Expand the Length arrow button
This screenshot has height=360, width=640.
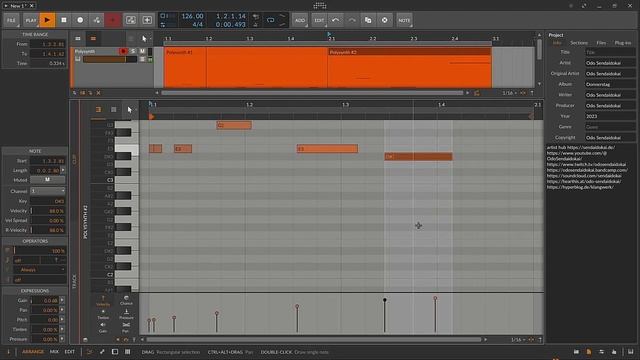click(62, 170)
